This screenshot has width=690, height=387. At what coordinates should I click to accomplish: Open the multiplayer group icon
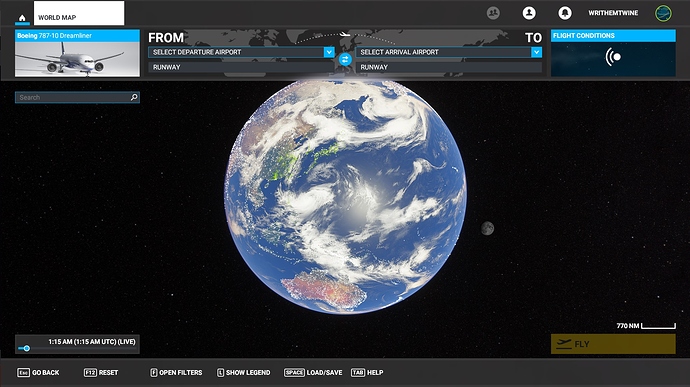[x=493, y=13]
